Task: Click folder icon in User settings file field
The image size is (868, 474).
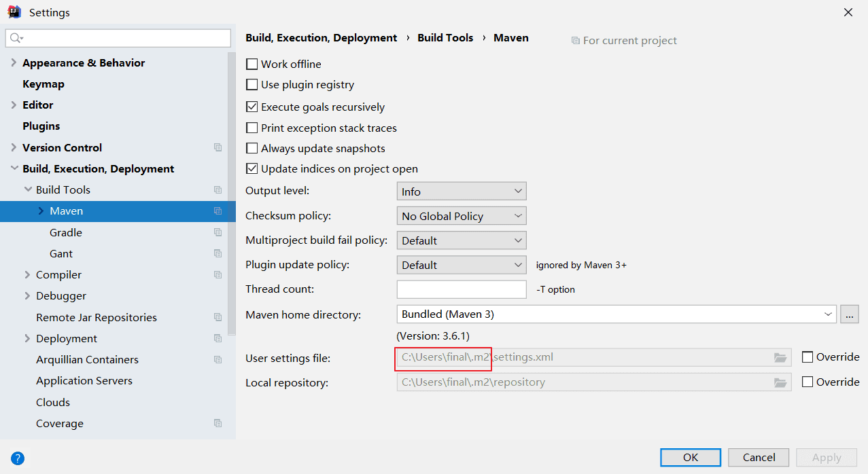Action: pos(780,358)
